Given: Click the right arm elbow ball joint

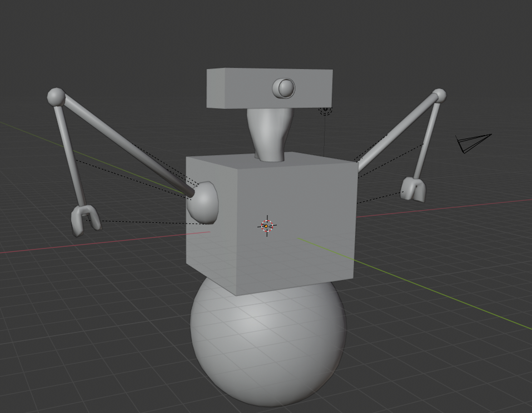Looking at the screenshot, I should (x=439, y=96).
